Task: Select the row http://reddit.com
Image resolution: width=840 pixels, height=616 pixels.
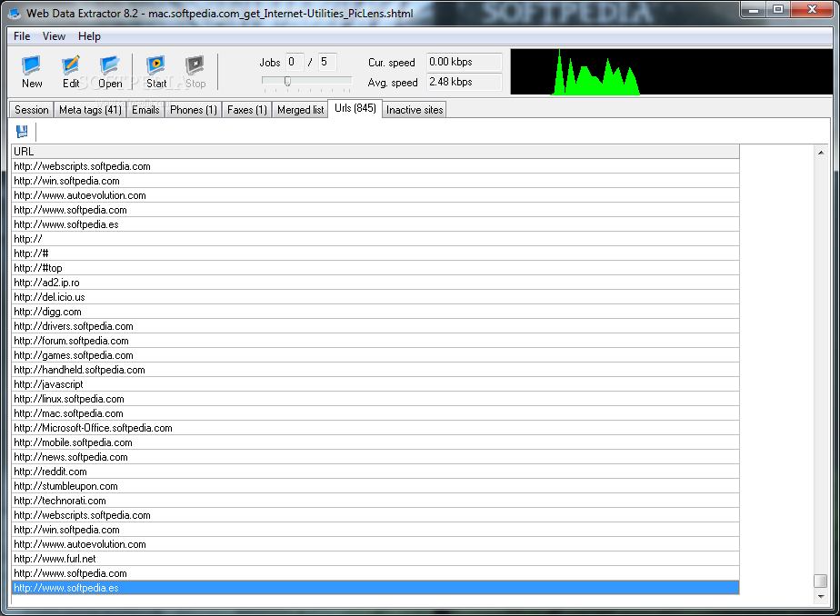Action: 375,472
